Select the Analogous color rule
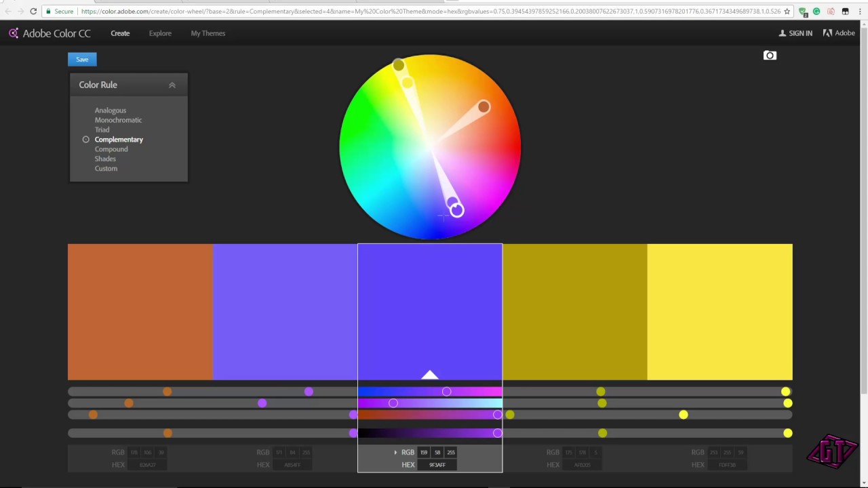 [110, 110]
